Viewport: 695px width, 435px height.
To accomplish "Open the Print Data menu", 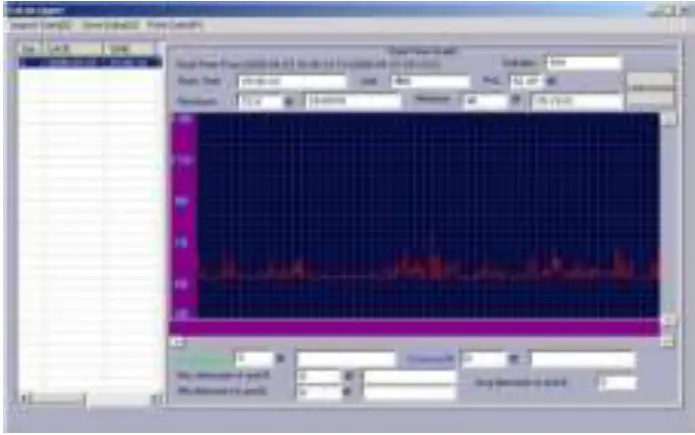I will coord(174,26).
